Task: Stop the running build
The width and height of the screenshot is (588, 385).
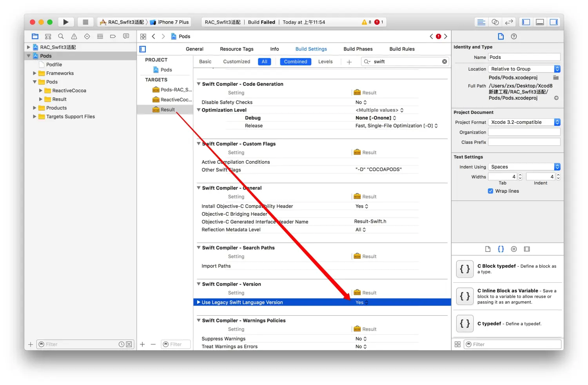Action: [x=85, y=22]
